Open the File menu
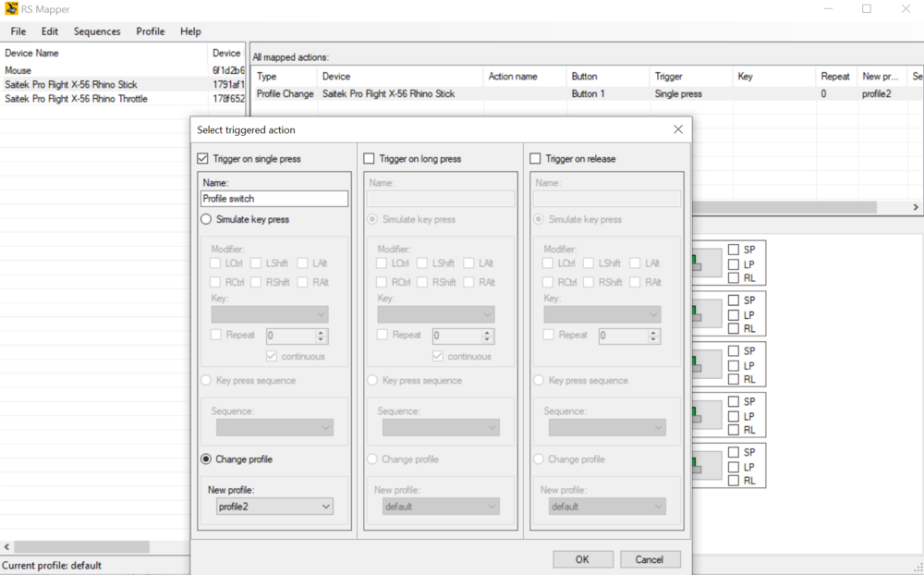 (x=18, y=31)
